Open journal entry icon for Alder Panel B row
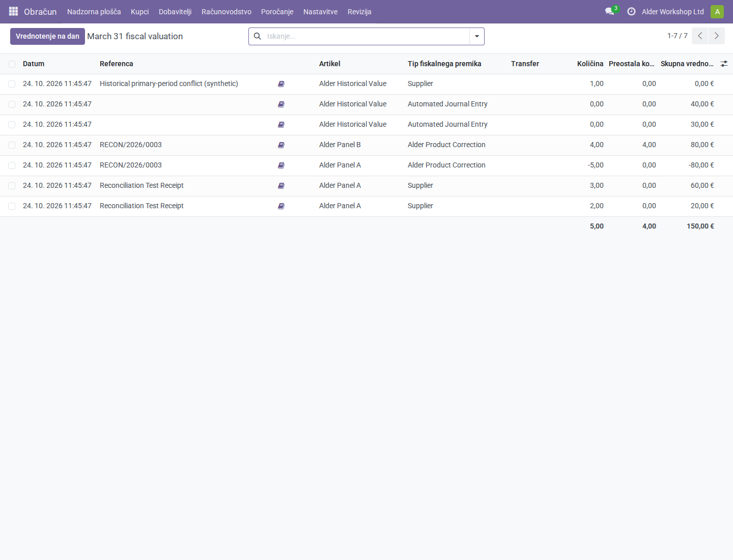 point(281,145)
